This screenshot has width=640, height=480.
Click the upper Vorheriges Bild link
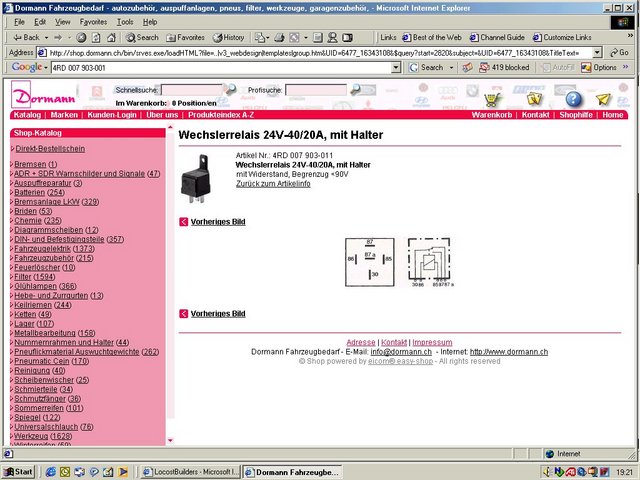[218, 222]
